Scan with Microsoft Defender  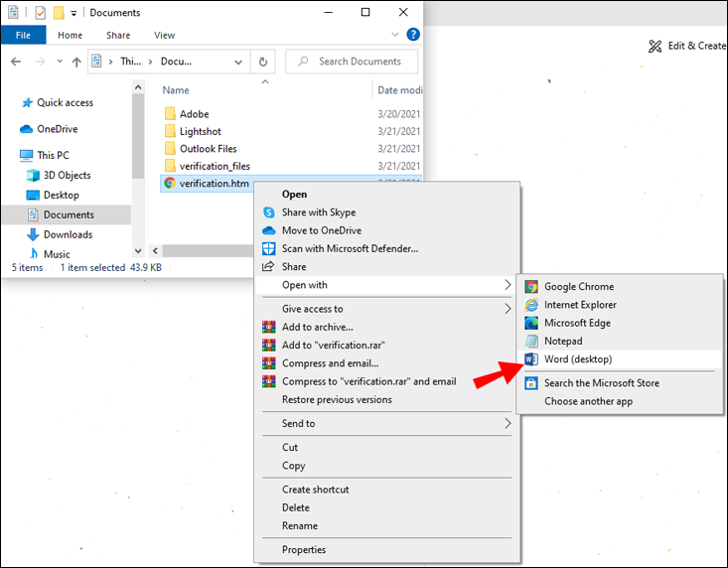click(386, 248)
